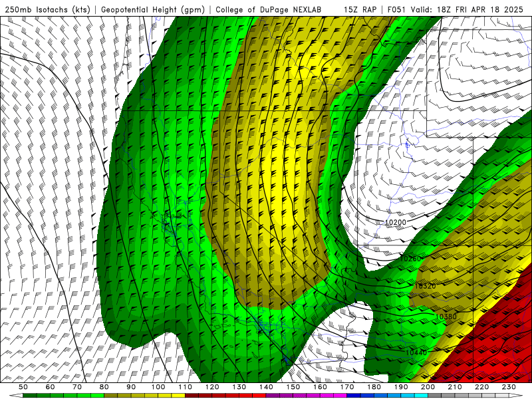This screenshot has width=532, height=399.
Task: Click the 10440 height contour label
Action: tap(416, 352)
